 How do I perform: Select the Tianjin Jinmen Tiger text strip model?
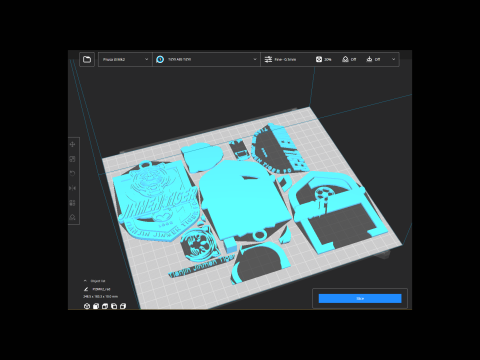click(202, 267)
